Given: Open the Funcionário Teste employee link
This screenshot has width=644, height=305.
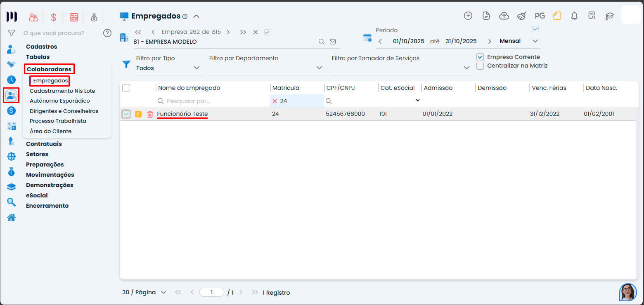Looking at the screenshot, I should pyautogui.click(x=182, y=114).
